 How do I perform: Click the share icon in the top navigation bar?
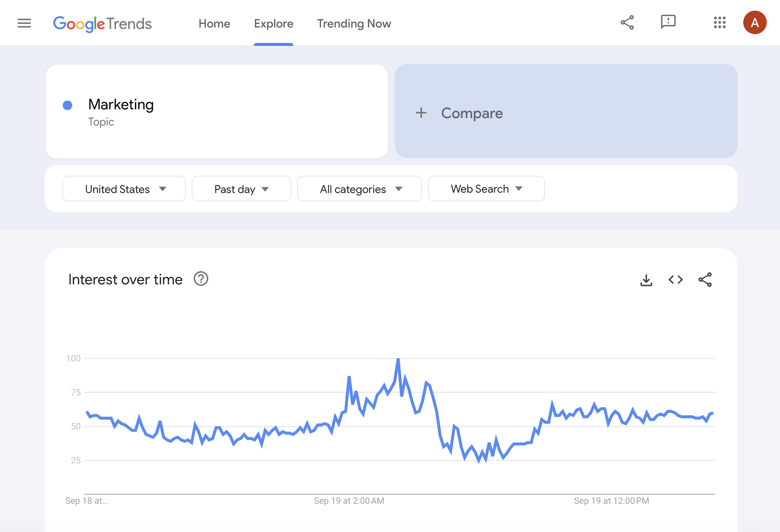pyautogui.click(x=627, y=23)
